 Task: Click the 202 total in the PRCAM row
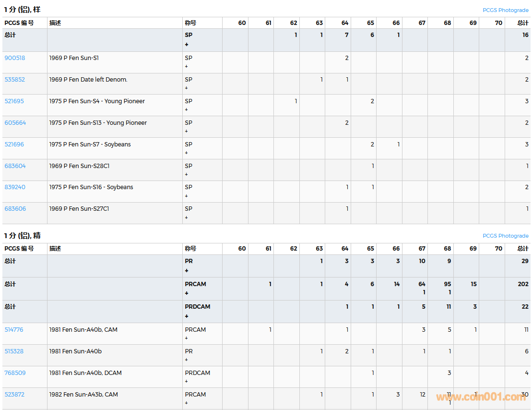[523, 284]
